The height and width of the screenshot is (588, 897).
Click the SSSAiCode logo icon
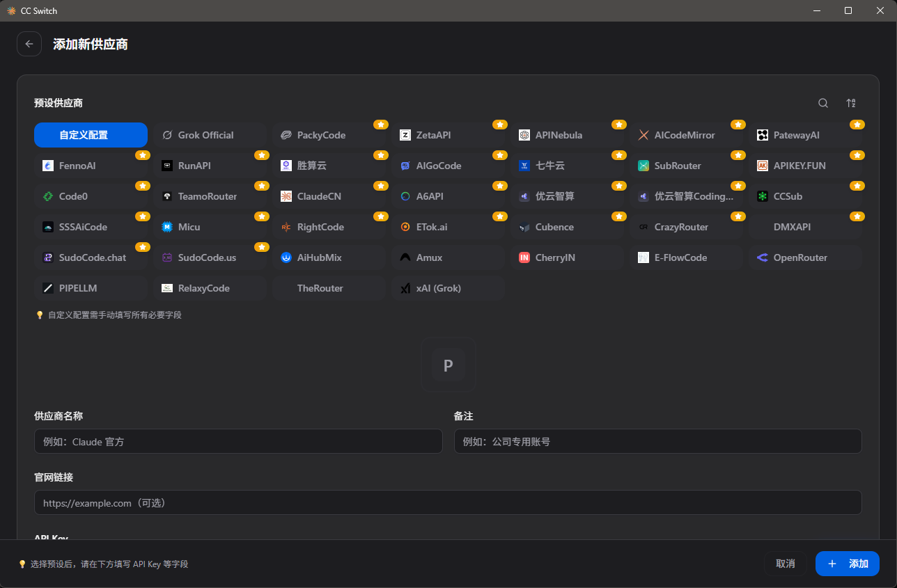point(48,227)
